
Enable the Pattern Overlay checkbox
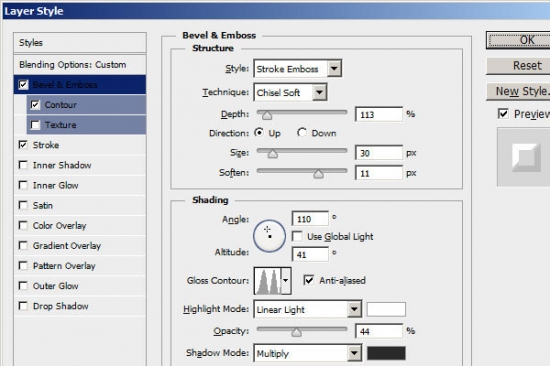click(x=23, y=266)
